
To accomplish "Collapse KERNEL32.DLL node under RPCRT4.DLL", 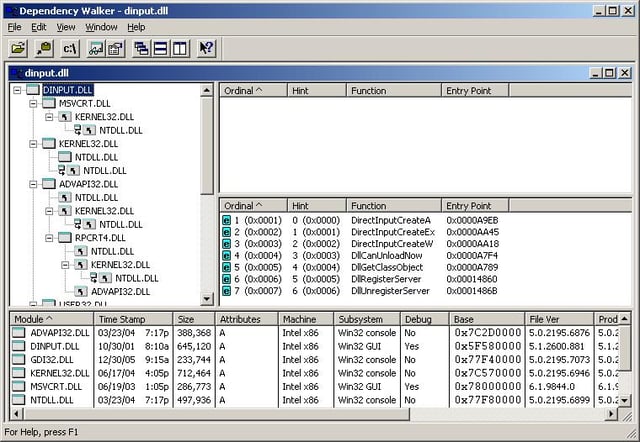I will coord(65,265).
